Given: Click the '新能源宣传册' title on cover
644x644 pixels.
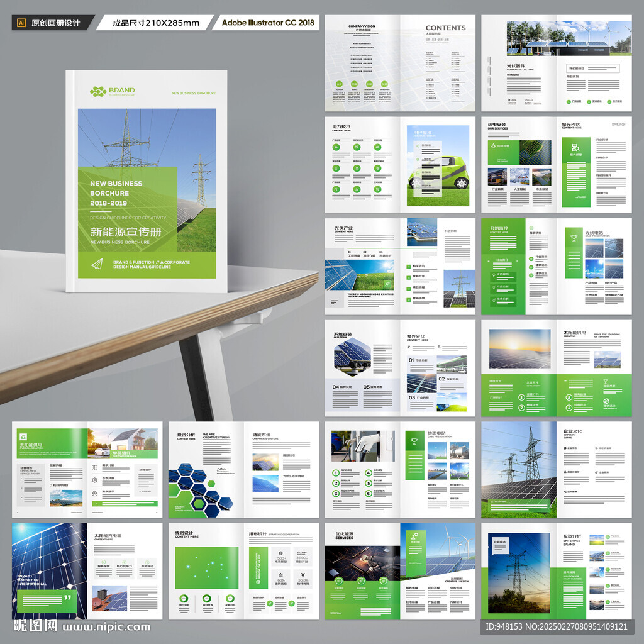Looking at the screenshot, I should point(126,231).
